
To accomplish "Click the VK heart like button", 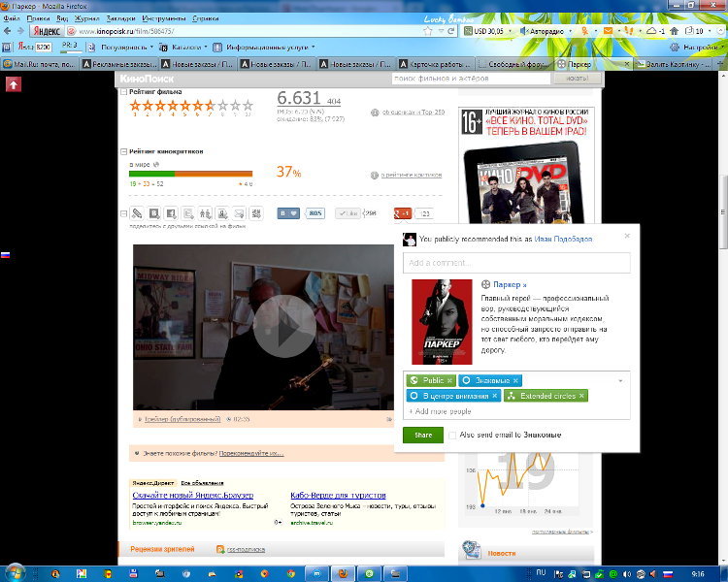I will (x=288, y=213).
